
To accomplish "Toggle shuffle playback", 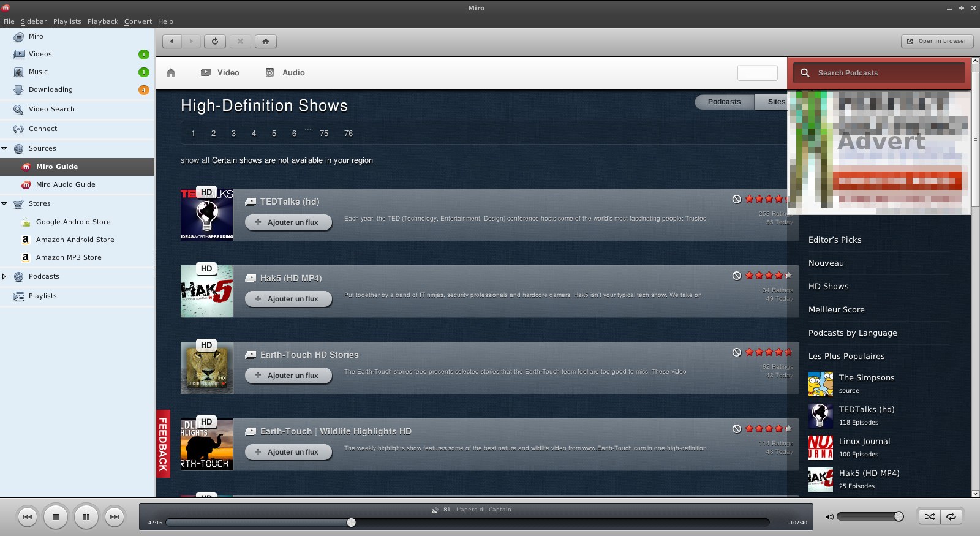I will [x=930, y=516].
